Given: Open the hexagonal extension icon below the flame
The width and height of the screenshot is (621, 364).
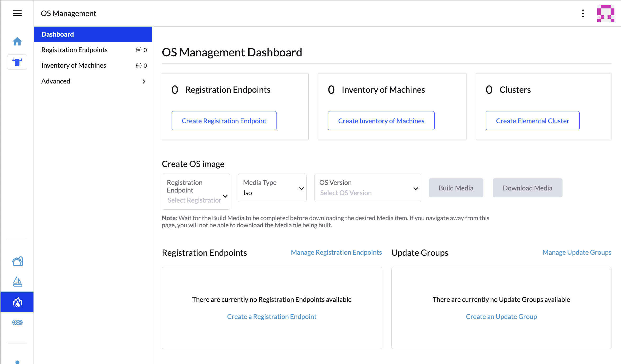Looking at the screenshot, I should coord(17,322).
